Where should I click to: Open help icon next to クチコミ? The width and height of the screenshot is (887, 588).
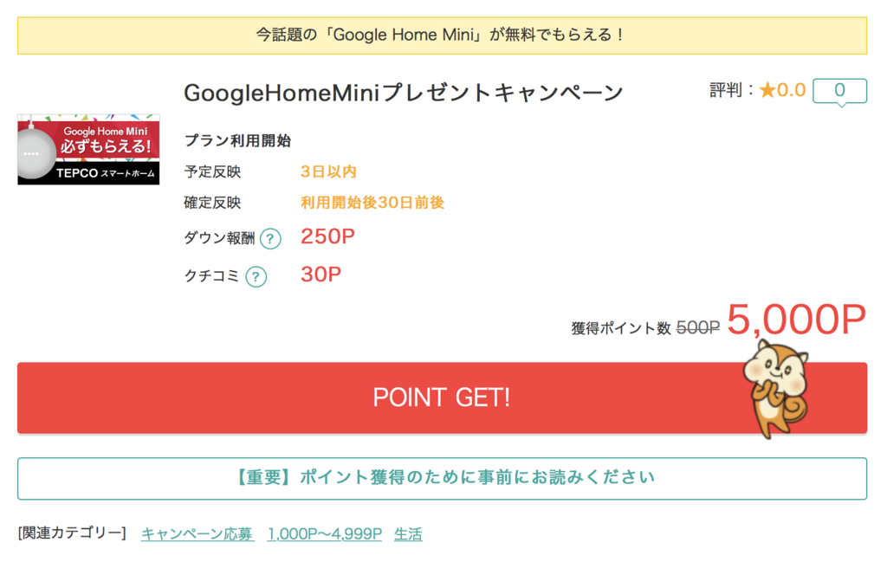click(256, 276)
